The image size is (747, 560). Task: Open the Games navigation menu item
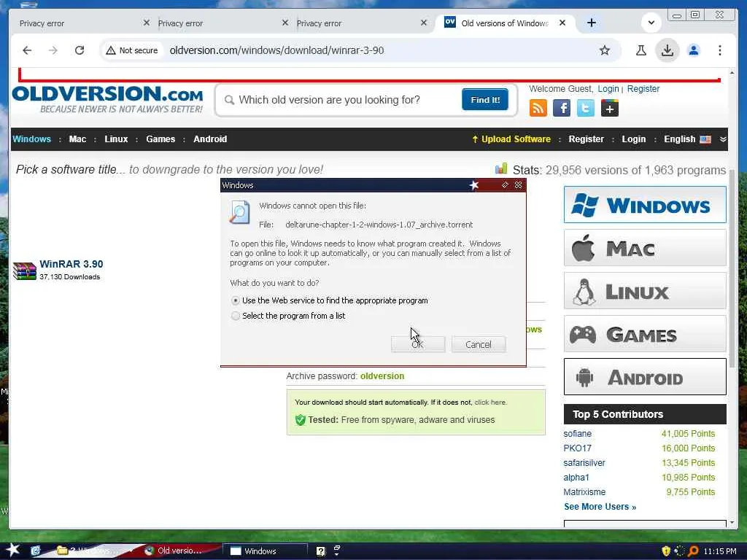[160, 139]
